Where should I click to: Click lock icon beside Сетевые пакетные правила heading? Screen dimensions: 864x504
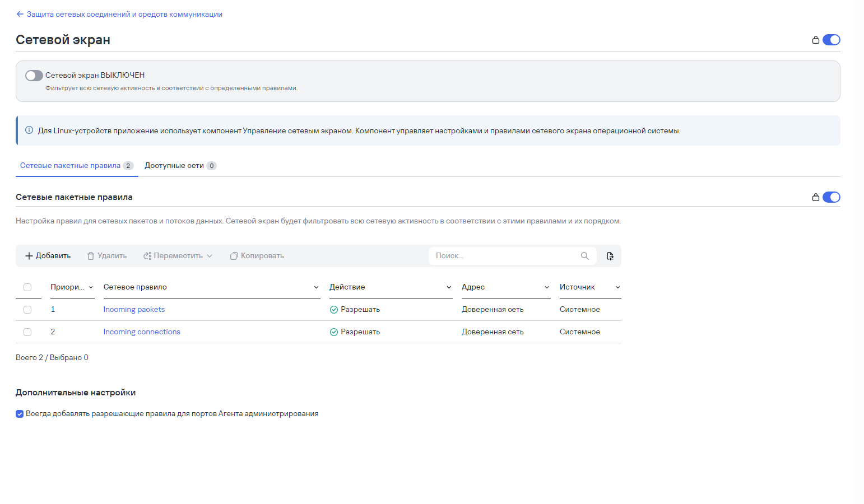coord(816,197)
